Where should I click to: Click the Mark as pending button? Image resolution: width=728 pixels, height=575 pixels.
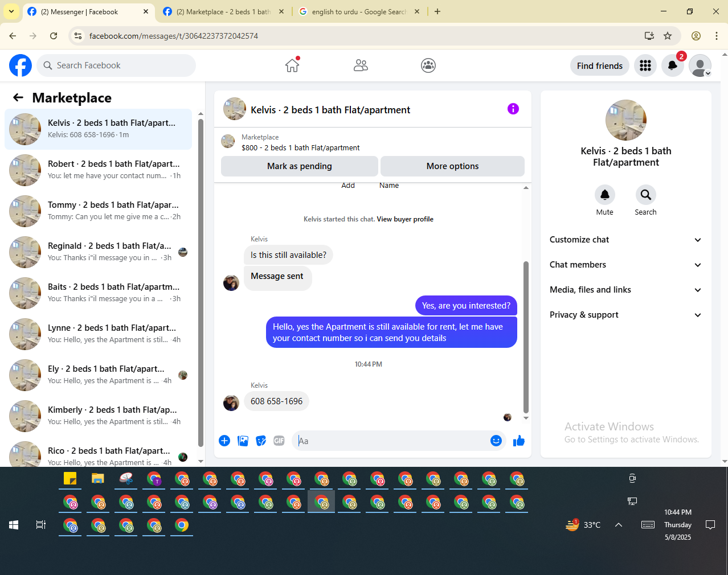coord(300,166)
